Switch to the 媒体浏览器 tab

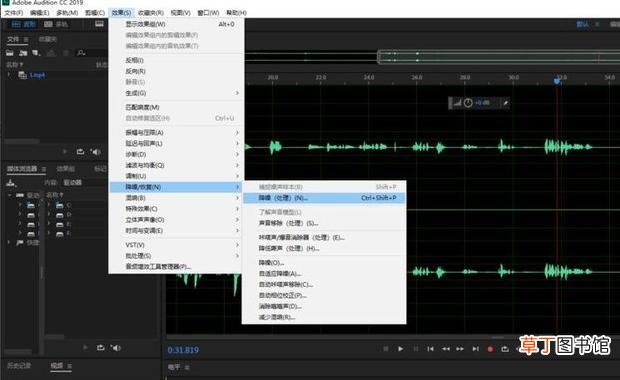pos(22,169)
